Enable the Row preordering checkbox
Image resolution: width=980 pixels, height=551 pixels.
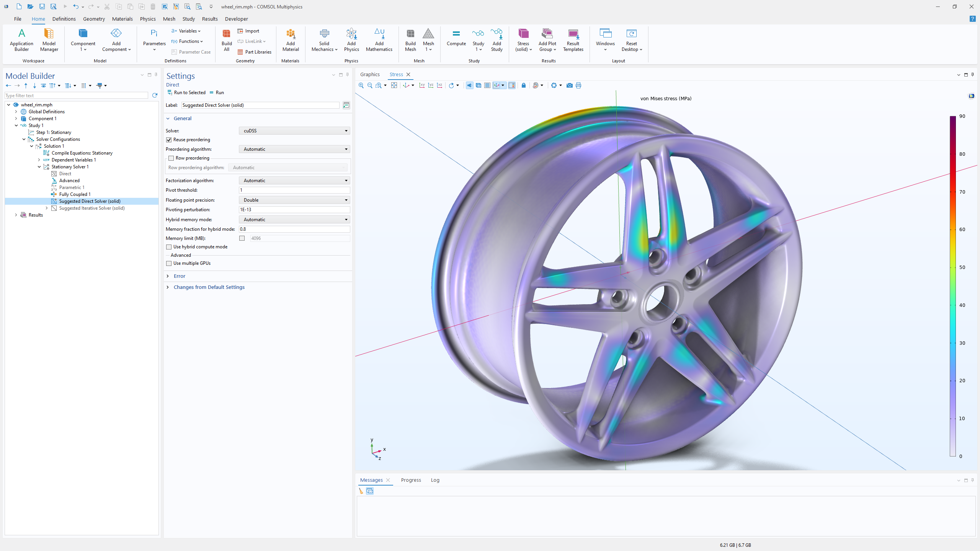point(171,158)
